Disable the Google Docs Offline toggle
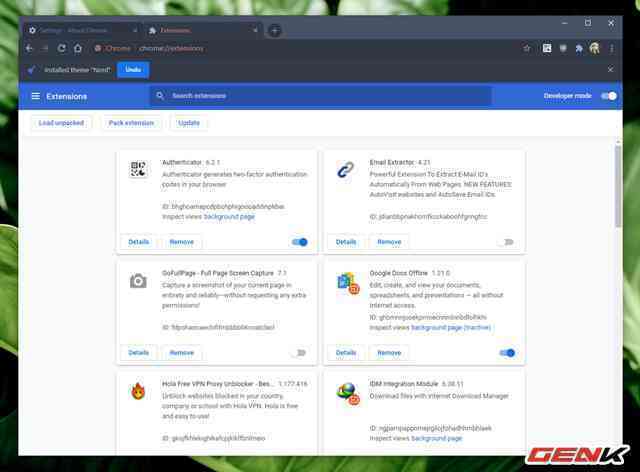The image size is (640, 472). tap(507, 353)
